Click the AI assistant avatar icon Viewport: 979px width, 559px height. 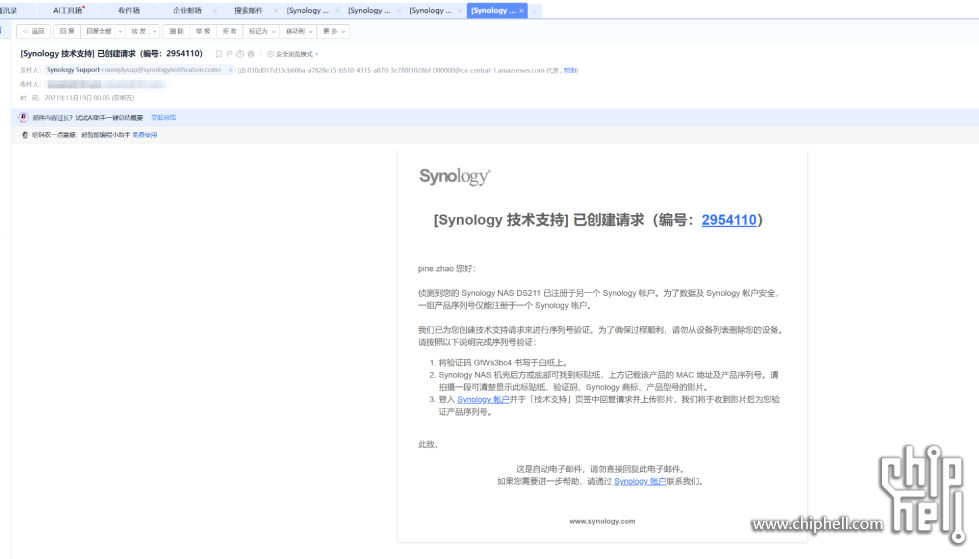24,117
